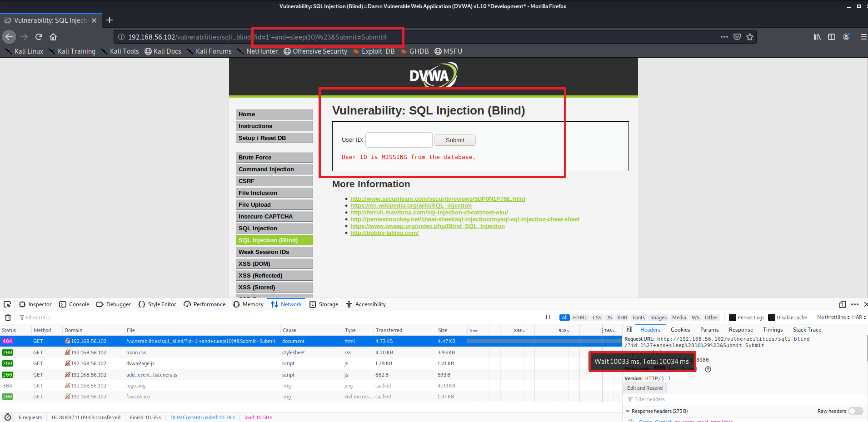Screen dimensions: 868x422
Task: Filter requests by XHR type
Action: (x=622, y=318)
